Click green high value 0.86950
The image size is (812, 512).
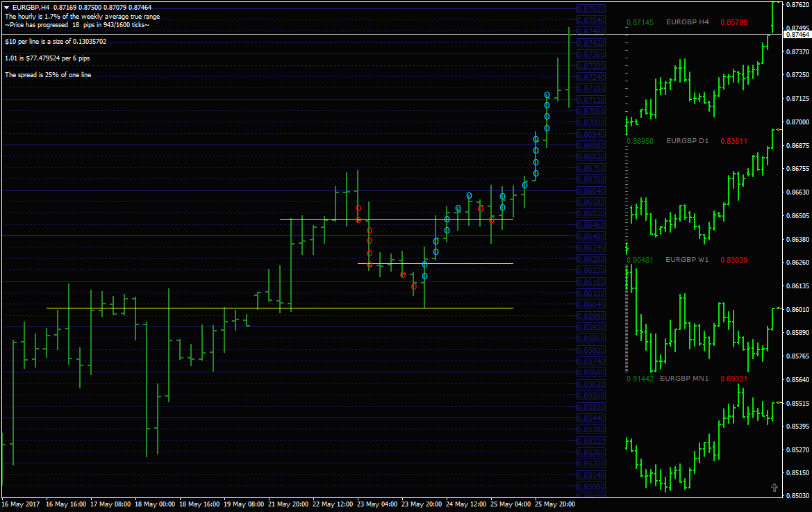point(640,141)
